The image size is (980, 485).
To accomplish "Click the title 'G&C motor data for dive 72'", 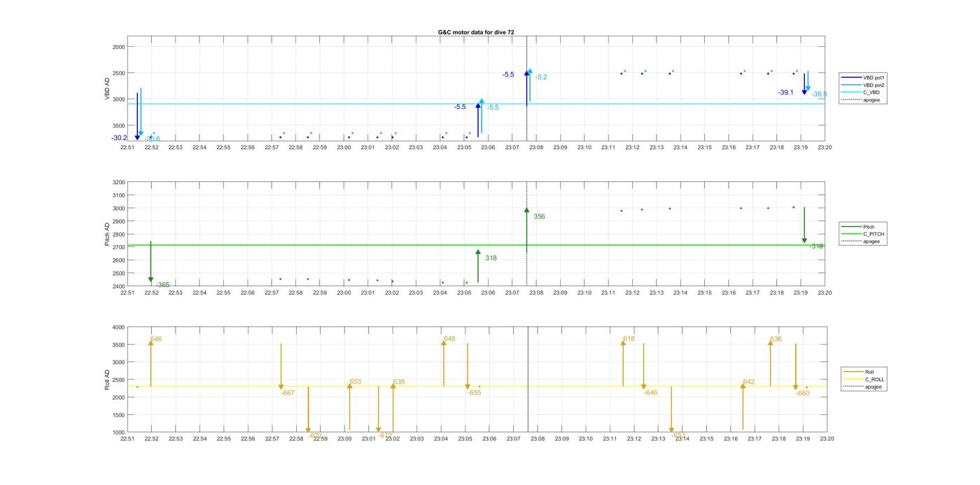I will (476, 32).
